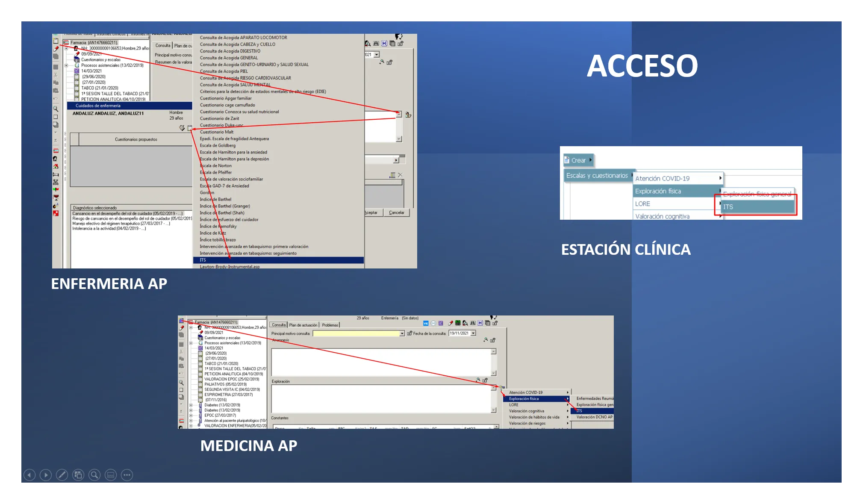The image size is (863, 504).
Task: Pick Escala de Goldberg questionnaire
Action: coord(218,145)
